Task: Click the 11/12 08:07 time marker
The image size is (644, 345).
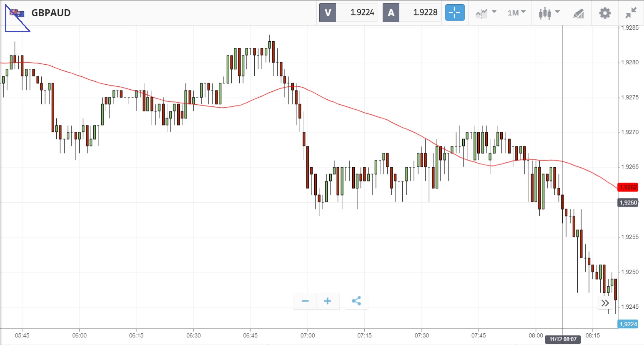Action: click(x=563, y=339)
